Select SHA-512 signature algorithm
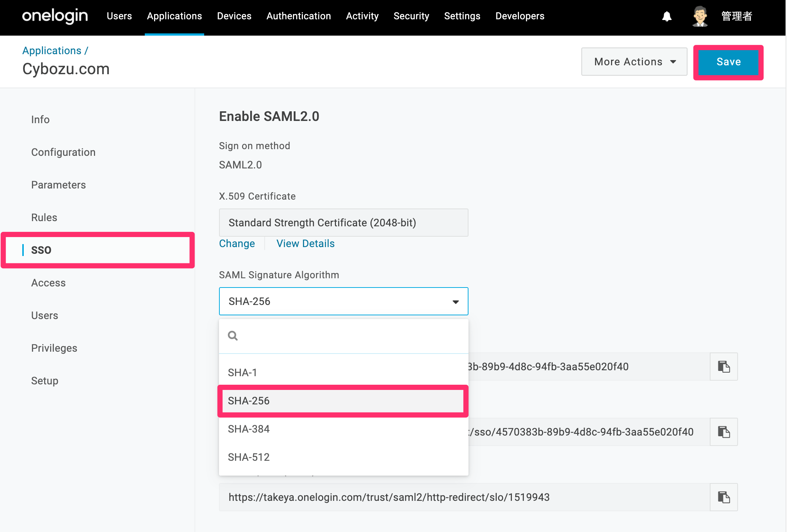 point(343,457)
